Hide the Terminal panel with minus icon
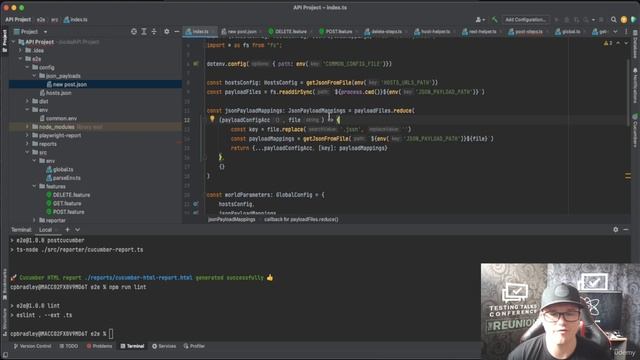640x360 pixels. 626,229
